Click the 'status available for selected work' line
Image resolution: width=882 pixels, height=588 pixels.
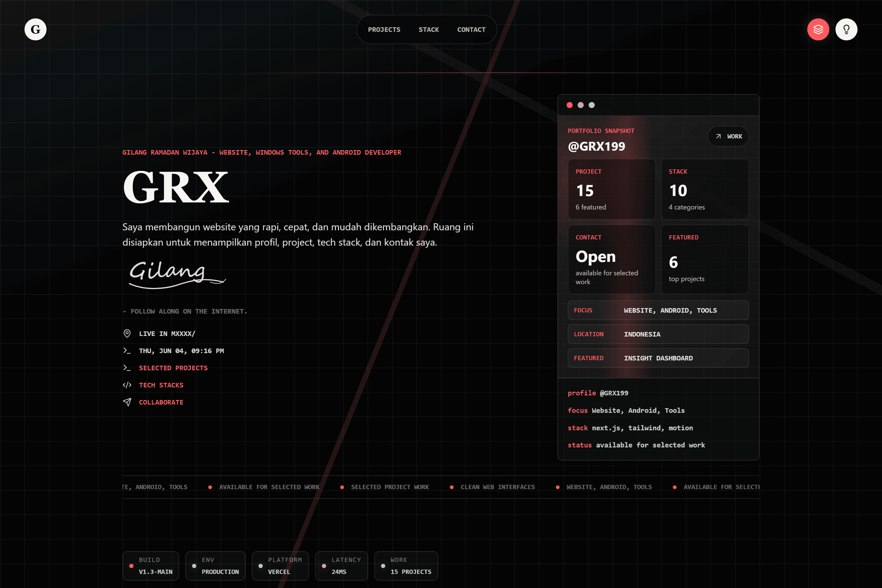point(636,445)
